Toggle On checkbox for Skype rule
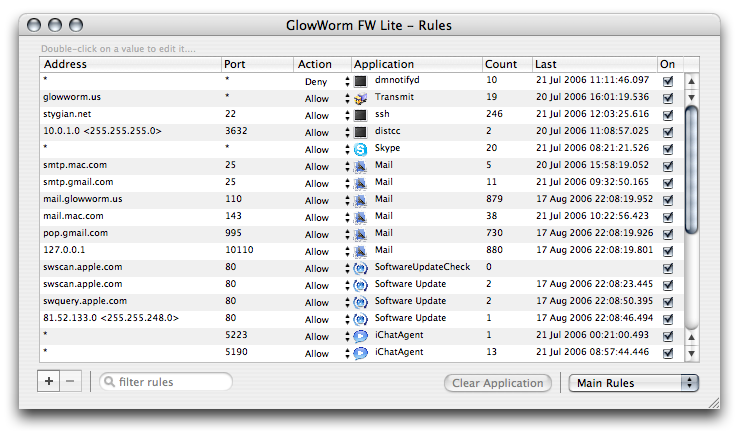741x431 pixels. tap(668, 149)
